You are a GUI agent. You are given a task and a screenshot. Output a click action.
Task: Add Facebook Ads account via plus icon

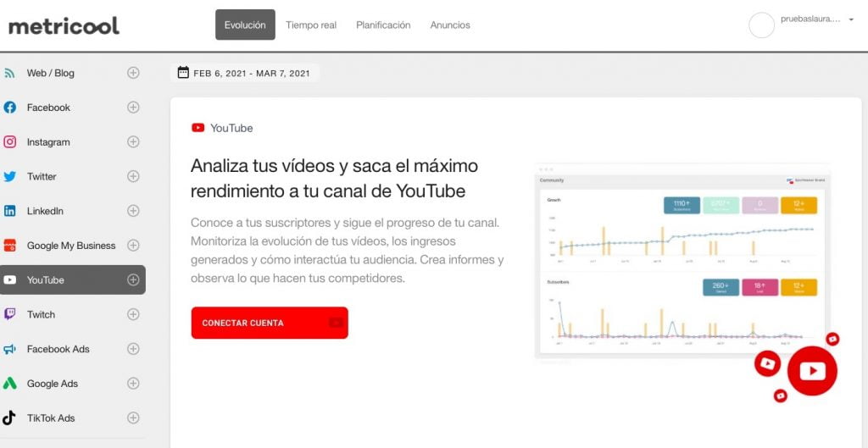pyautogui.click(x=133, y=348)
